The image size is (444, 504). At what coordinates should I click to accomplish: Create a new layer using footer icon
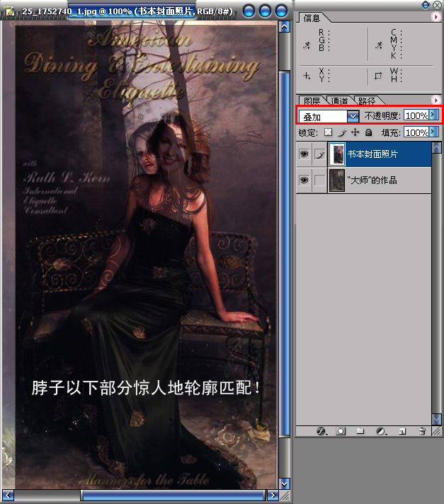402,431
